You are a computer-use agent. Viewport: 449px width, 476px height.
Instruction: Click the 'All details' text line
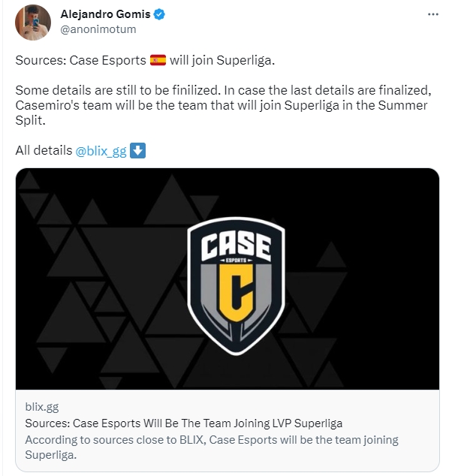coord(80,151)
